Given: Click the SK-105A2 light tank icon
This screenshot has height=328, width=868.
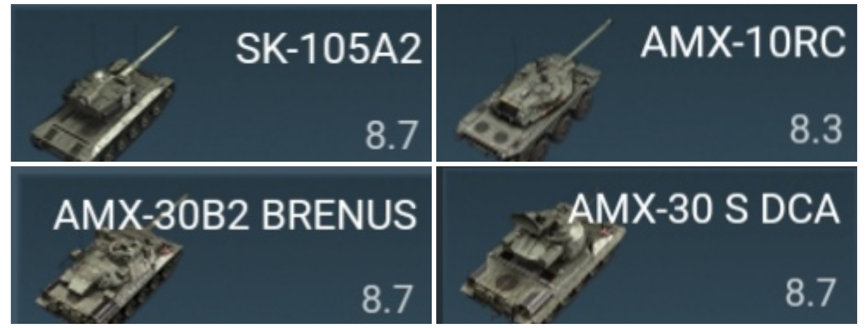Looking at the screenshot, I should point(104,95).
